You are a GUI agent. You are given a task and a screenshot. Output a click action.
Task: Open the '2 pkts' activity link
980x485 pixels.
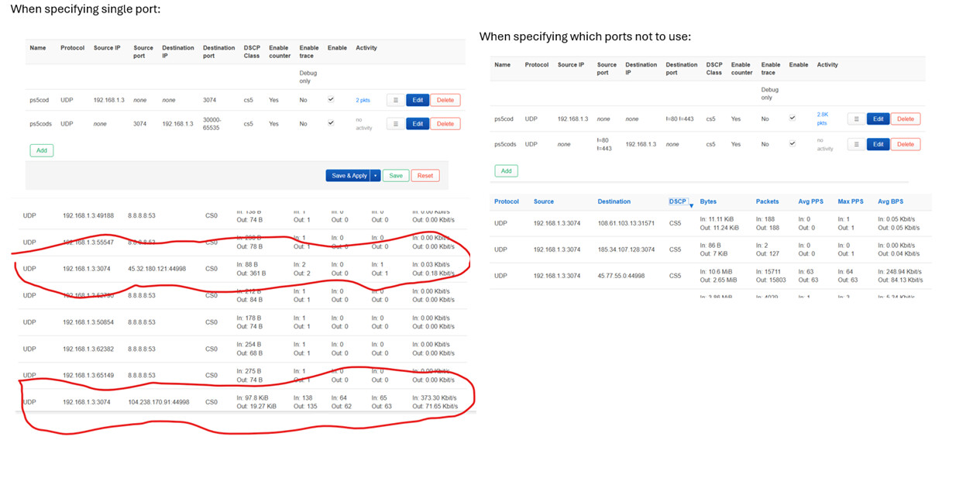pos(363,101)
